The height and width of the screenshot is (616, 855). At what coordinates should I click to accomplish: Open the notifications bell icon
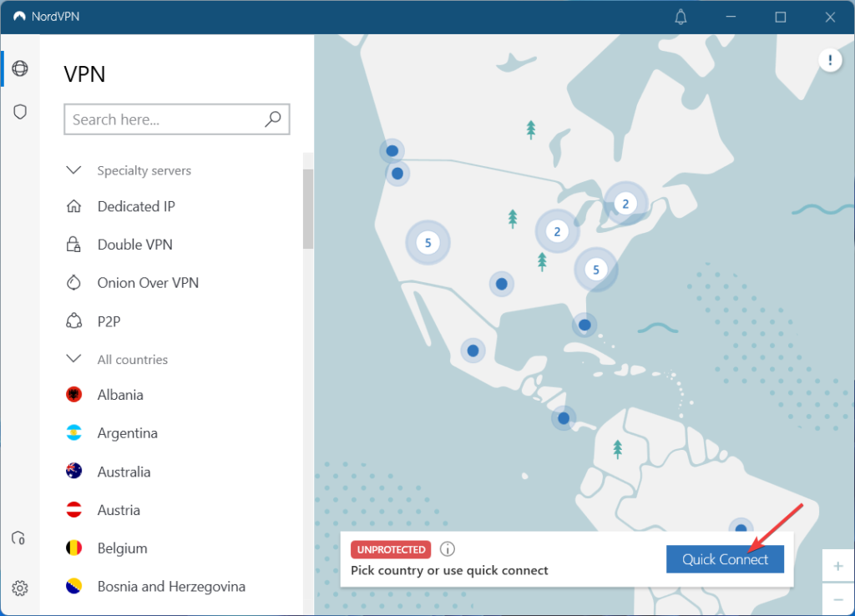[680, 17]
